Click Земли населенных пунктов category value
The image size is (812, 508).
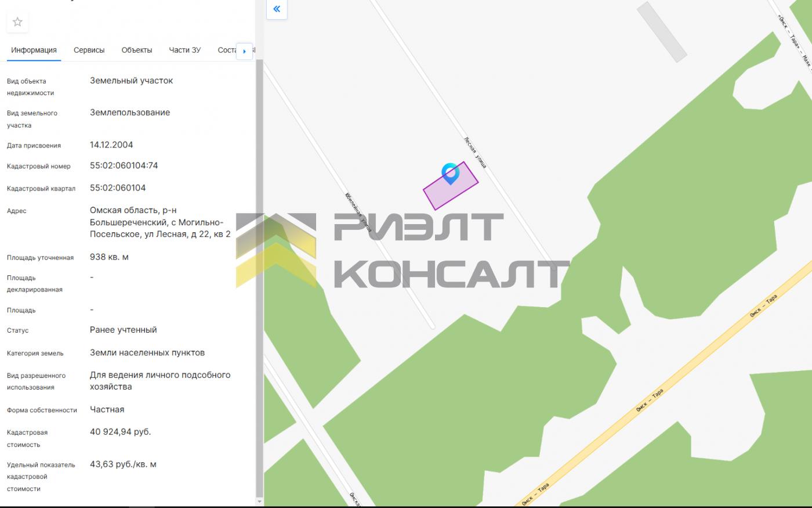pyautogui.click(x=147, y=353)
